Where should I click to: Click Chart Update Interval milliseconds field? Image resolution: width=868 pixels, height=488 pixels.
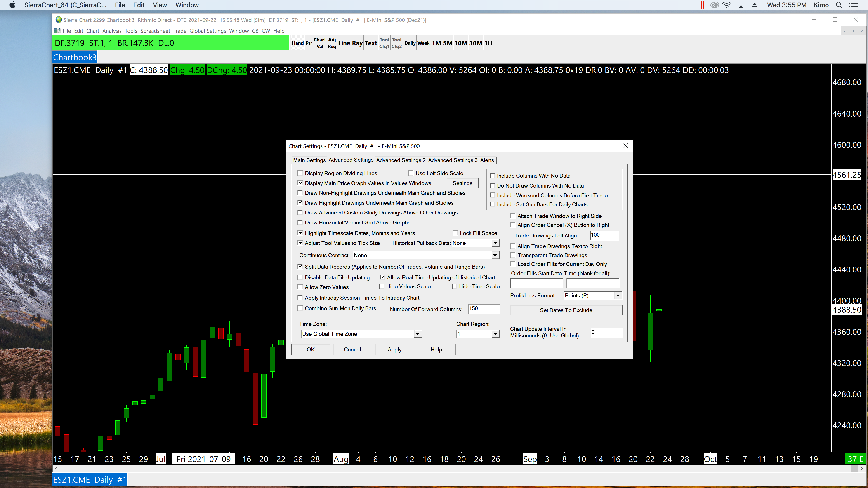(x=606, y=332)
